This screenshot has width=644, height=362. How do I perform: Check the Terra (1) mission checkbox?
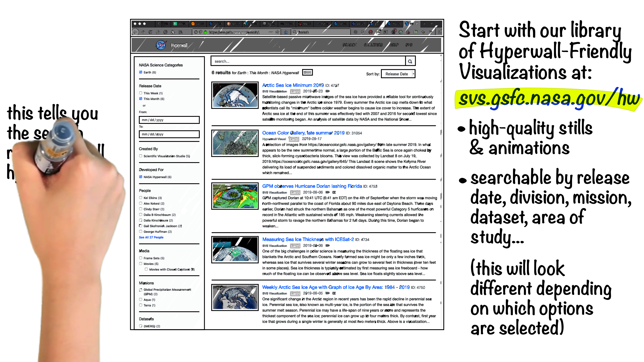click(141, 305)
